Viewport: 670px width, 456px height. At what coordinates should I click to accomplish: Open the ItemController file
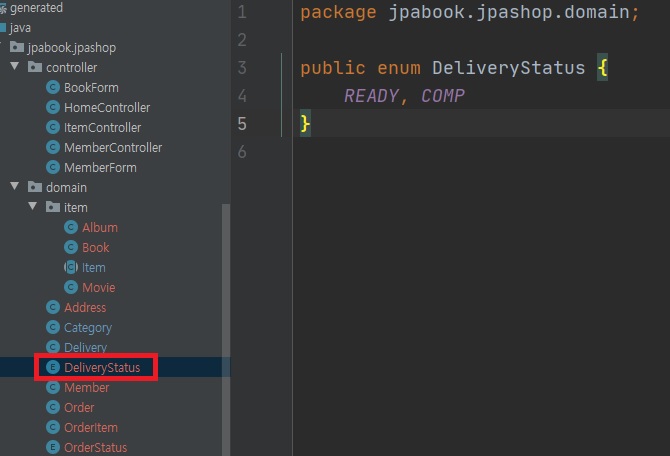click(x=102, y=128)
